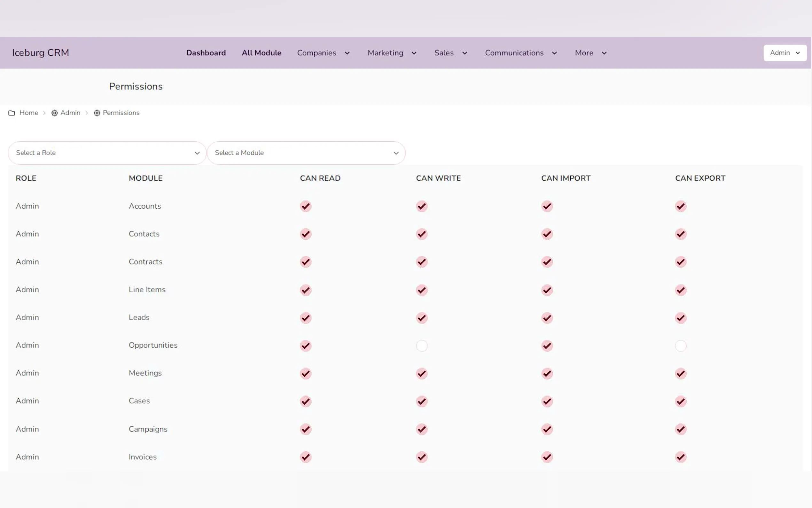Click the gear icon beside Admin breadcrumb
The image size is (812, 508).
54,113
